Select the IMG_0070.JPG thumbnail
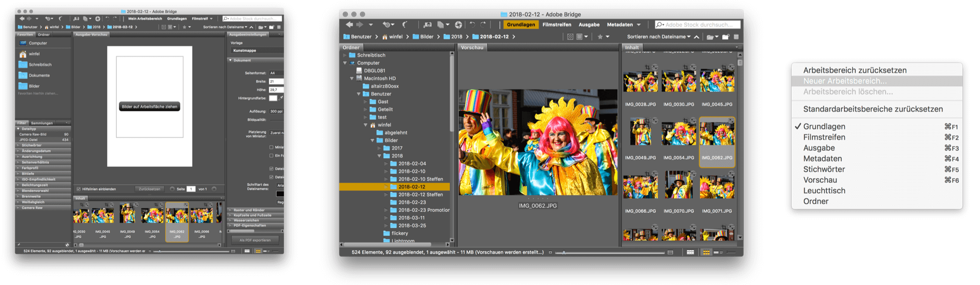980x285 pixels. click(x=678, y=185)
